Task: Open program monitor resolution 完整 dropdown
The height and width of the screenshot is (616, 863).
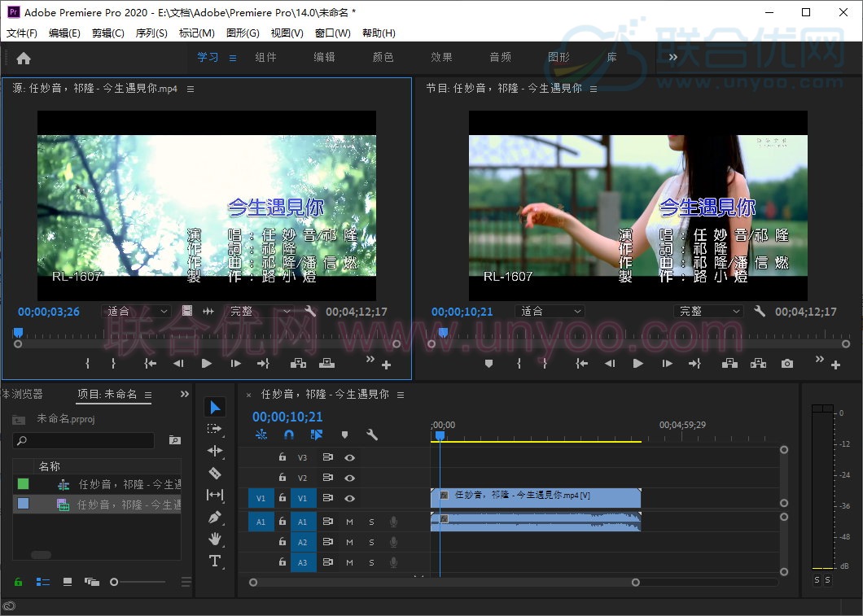Action: (708, 312)
